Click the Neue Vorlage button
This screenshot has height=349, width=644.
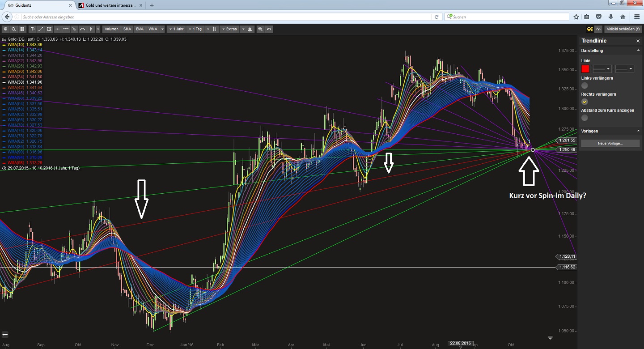(x=610, y=144)
